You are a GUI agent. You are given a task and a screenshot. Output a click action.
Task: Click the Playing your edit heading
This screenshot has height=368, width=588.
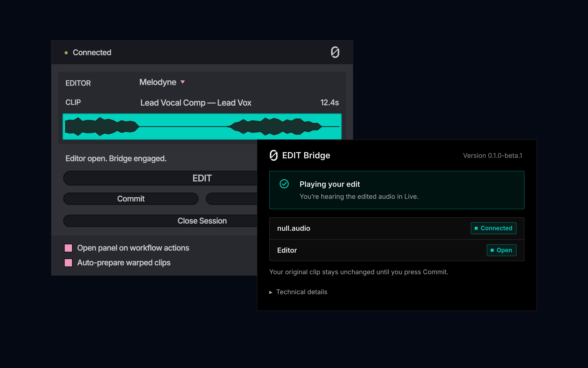(329, 184)
